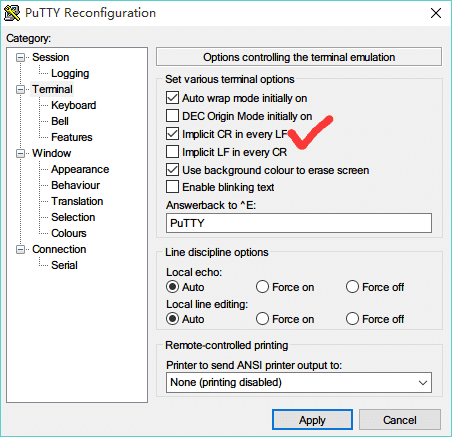
Task: Click the Apply button
Action: pos(312,420)
